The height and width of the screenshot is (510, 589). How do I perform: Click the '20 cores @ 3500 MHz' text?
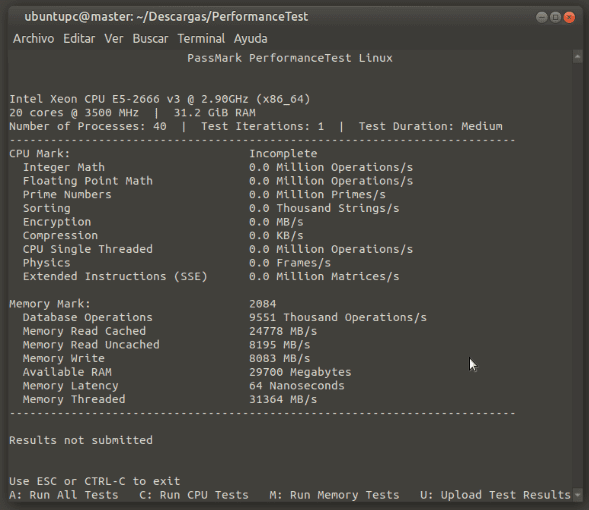(x=74, y=113)
